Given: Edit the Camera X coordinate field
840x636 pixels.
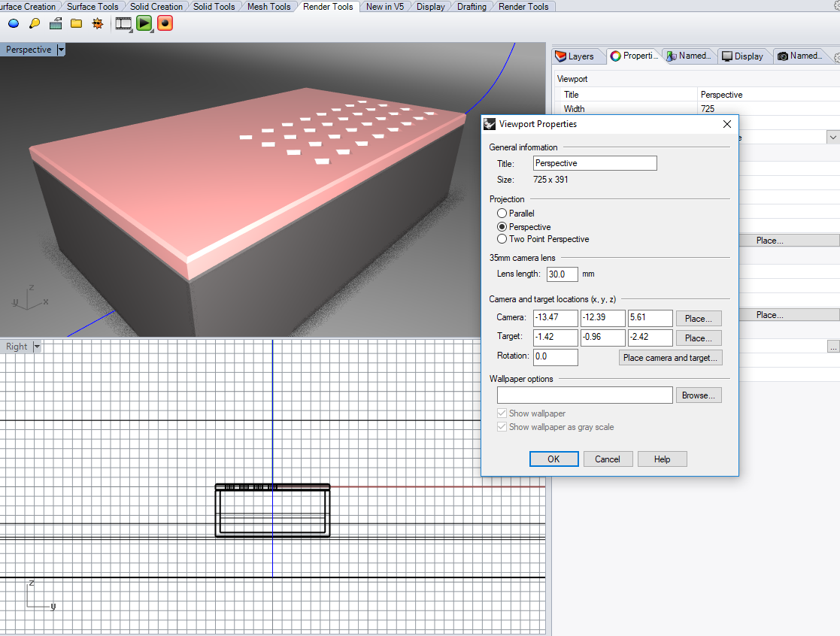Looking at the screenshot, I should click(556, 318).
